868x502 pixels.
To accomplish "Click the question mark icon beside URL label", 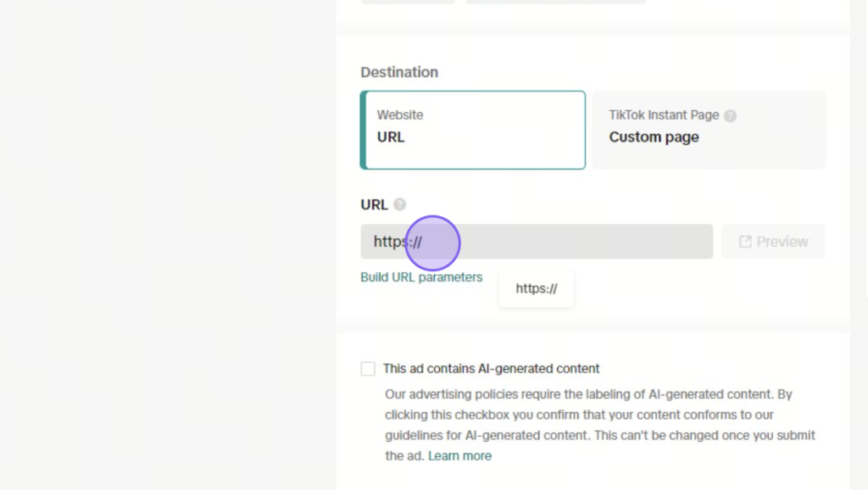I will coord(400,204).
